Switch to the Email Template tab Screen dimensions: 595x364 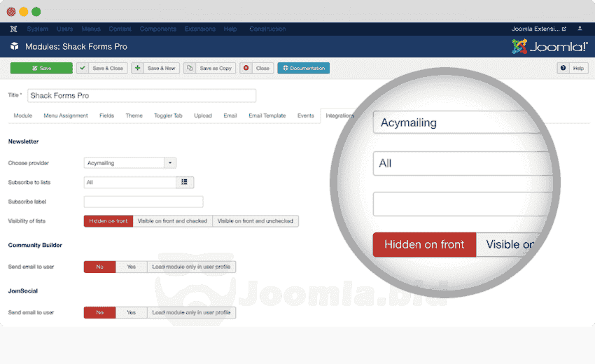coord(267,115)
